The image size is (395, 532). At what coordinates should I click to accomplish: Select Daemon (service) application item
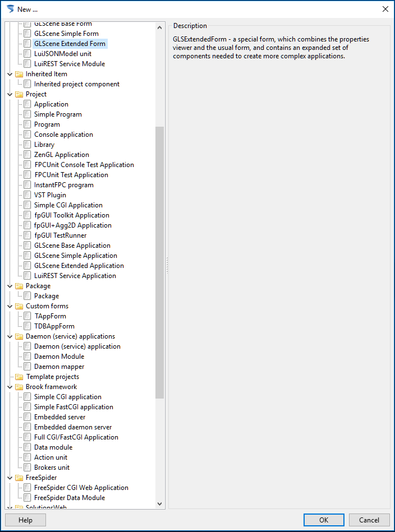tap(77, 346)
